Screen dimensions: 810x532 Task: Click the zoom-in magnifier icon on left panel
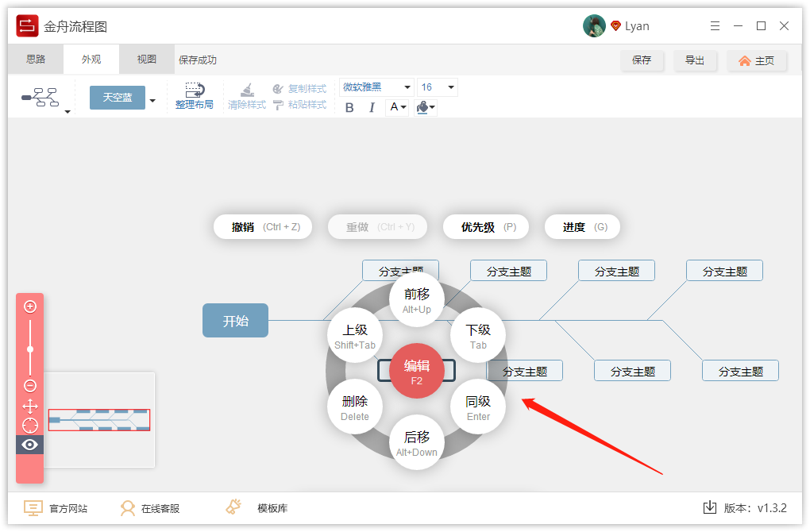pyautogui.click(x=29, y=306)
